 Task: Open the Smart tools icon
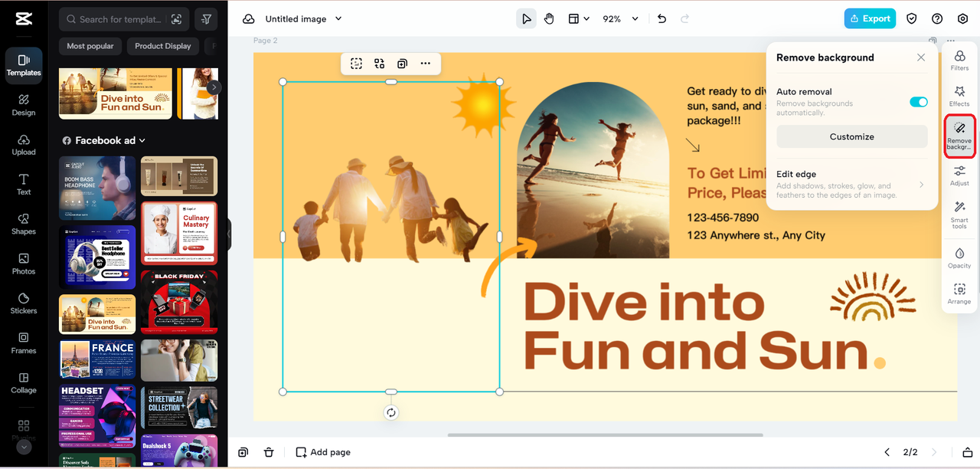959,212
